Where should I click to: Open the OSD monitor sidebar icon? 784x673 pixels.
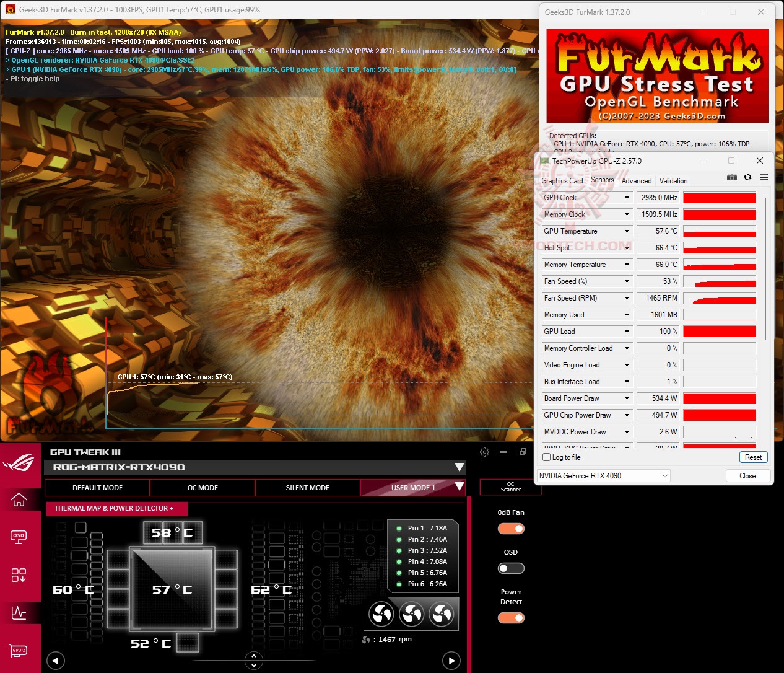[19, 537]
